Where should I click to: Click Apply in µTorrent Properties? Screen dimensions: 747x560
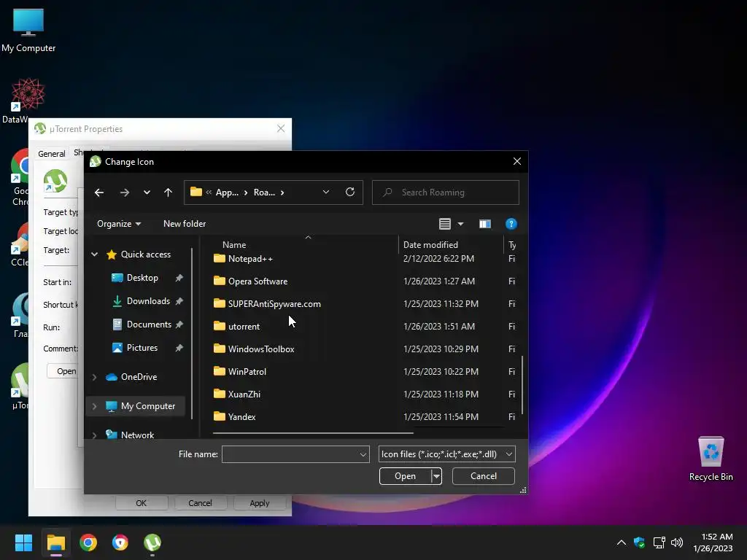259,503
